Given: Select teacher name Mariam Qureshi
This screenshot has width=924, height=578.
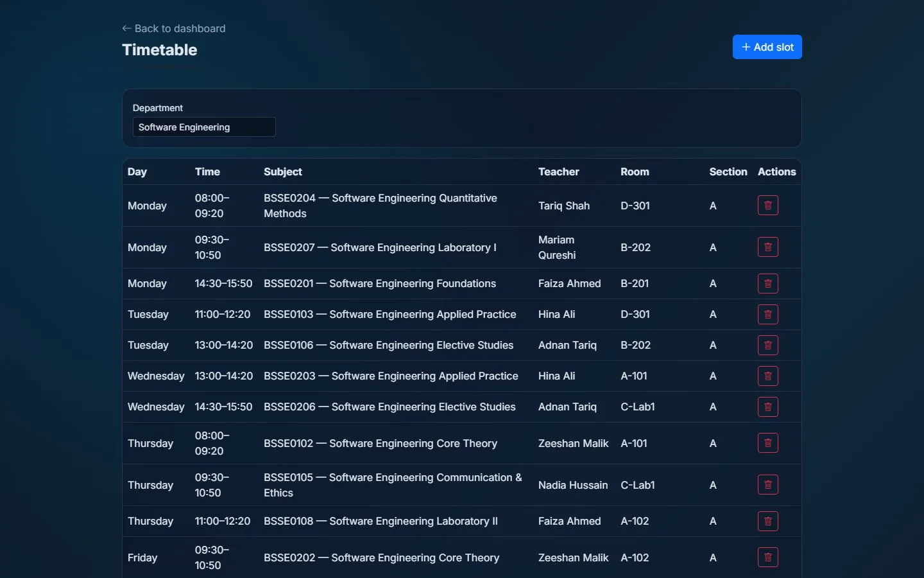Looking at the screenshot, I should point(557,247).
